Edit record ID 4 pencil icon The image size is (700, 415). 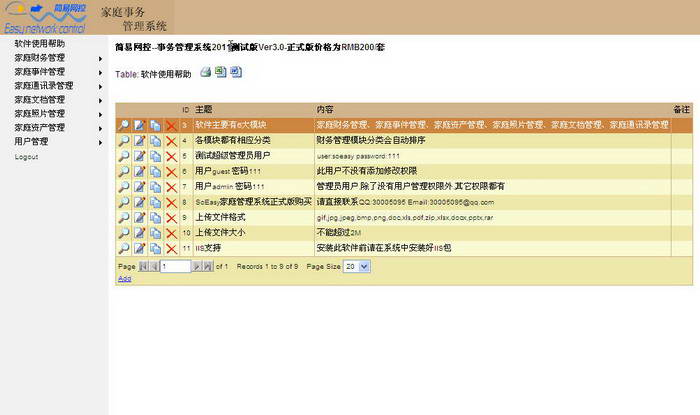(139, 141)
